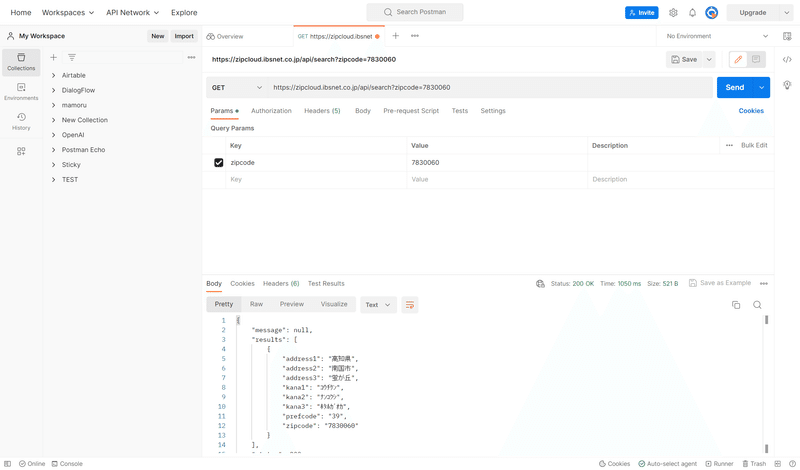800x470 pixels.
Task: Open the Save dropdown arrow
Action: (709, 59)
